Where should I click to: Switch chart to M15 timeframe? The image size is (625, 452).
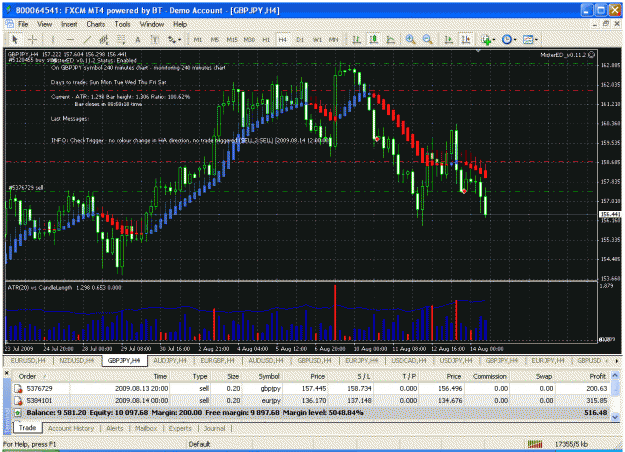(232, 39)
